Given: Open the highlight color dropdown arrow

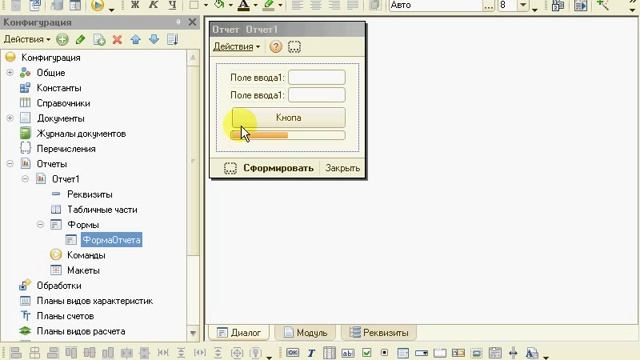Looking at the screenshot, I should [x=280, y=5].
